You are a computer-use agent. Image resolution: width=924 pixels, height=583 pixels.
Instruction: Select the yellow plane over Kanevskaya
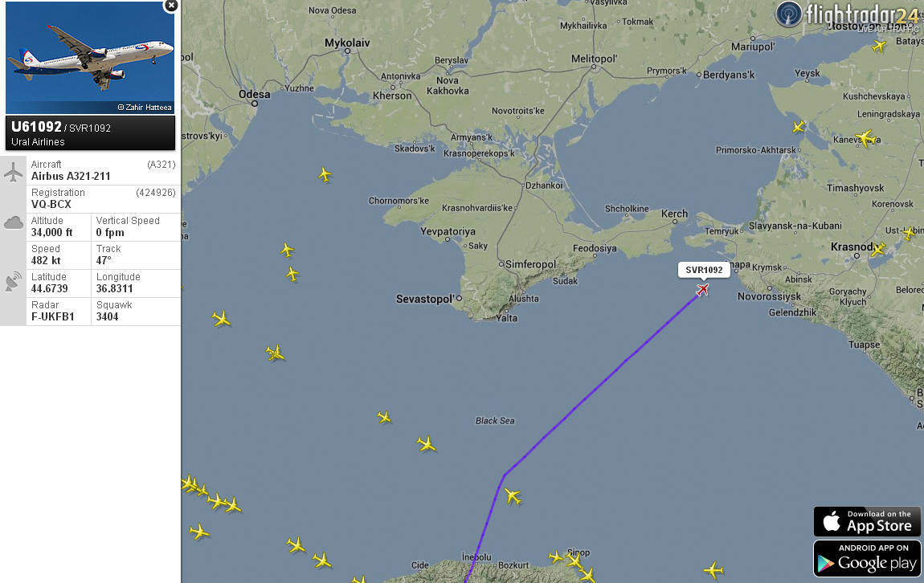[865, 138]
